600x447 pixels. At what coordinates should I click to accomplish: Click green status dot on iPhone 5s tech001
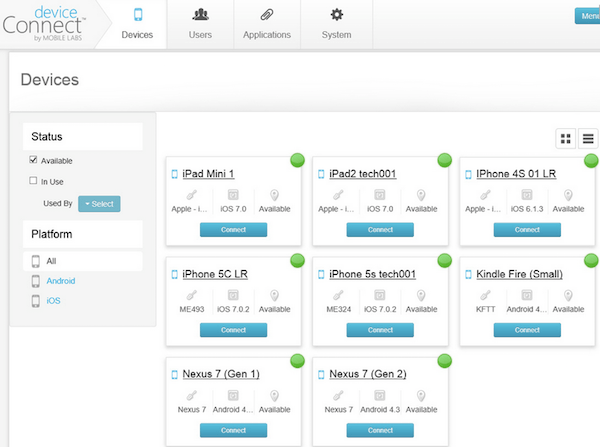(x=444, y=261)
